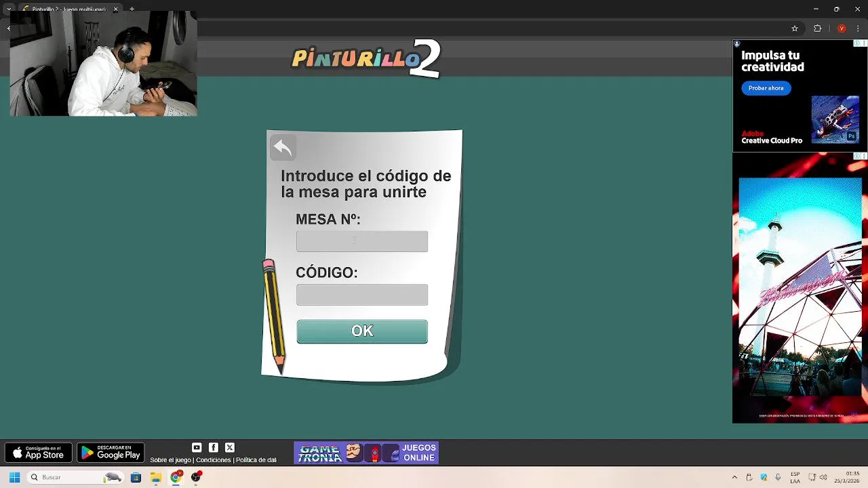Open the 'Condiciones' link
868x488 pixels.
click(214, 460)
